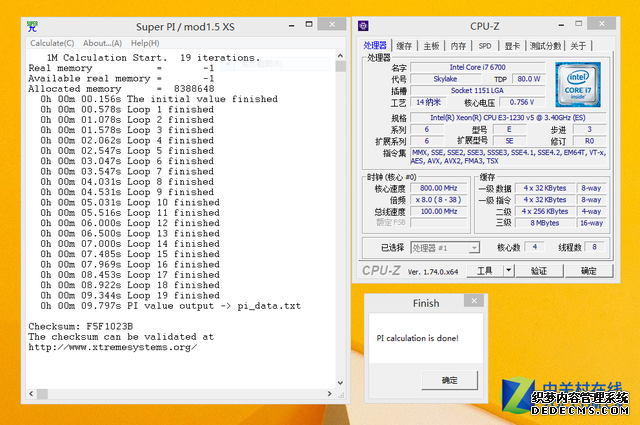Switch to the 内存 tab in CPU-Z

pyautogui.click(x=458, y=46)
